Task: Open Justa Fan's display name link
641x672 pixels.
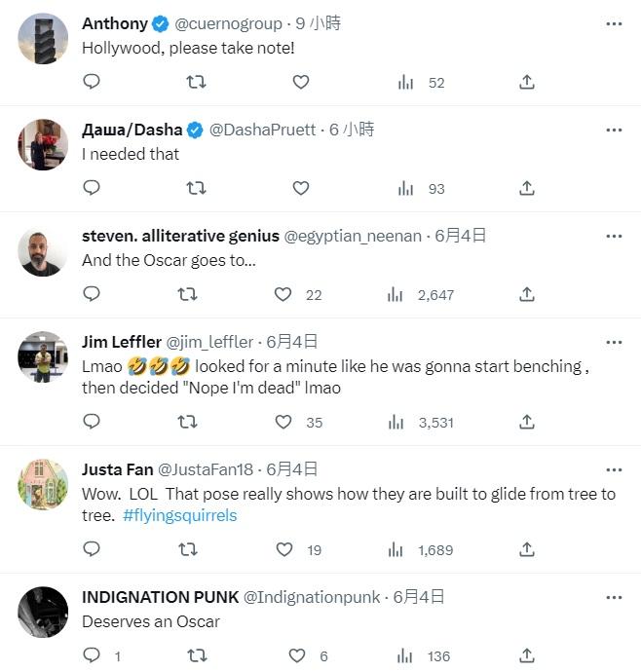Action: 116,469
